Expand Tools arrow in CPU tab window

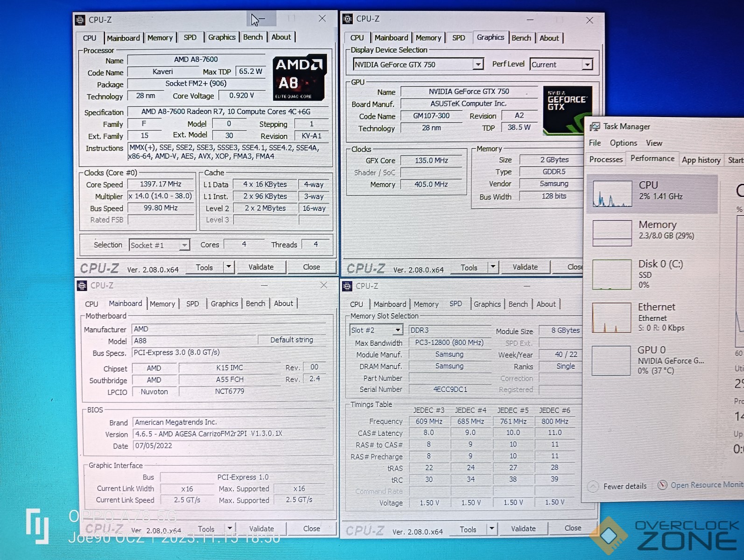[228, 267]
